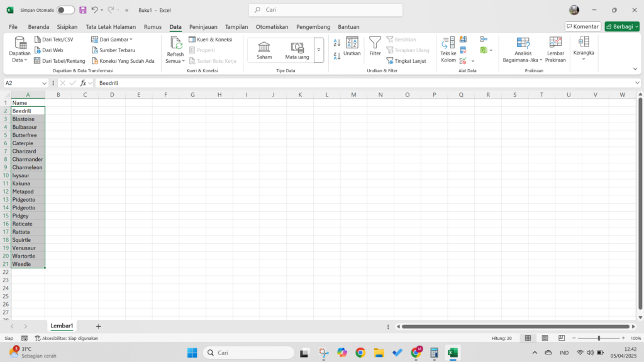Image resolution: width=644 pixels, height=362 pixels.
Task: Toggle the Simpan Otomatis switch
Action: pyautogui.click(x=65, y=10)
